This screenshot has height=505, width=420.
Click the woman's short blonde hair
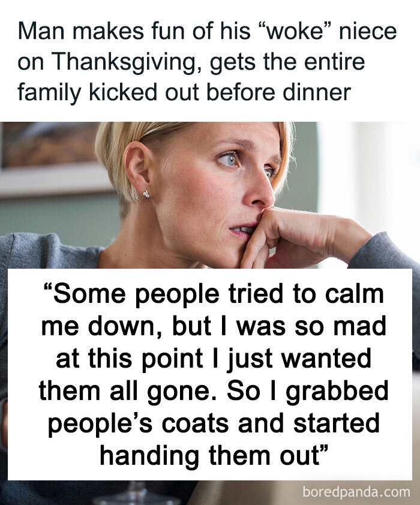point(129,150)
